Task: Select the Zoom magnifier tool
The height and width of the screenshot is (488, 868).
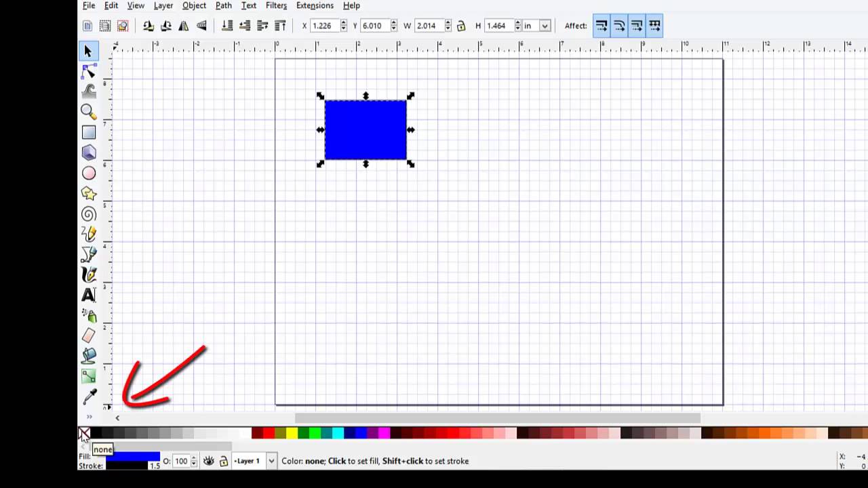Action: [x=88, y=111]
